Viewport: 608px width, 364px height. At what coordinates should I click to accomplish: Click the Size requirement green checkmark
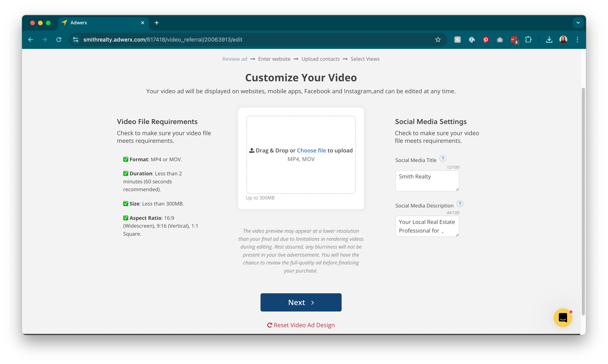[126, 204]
